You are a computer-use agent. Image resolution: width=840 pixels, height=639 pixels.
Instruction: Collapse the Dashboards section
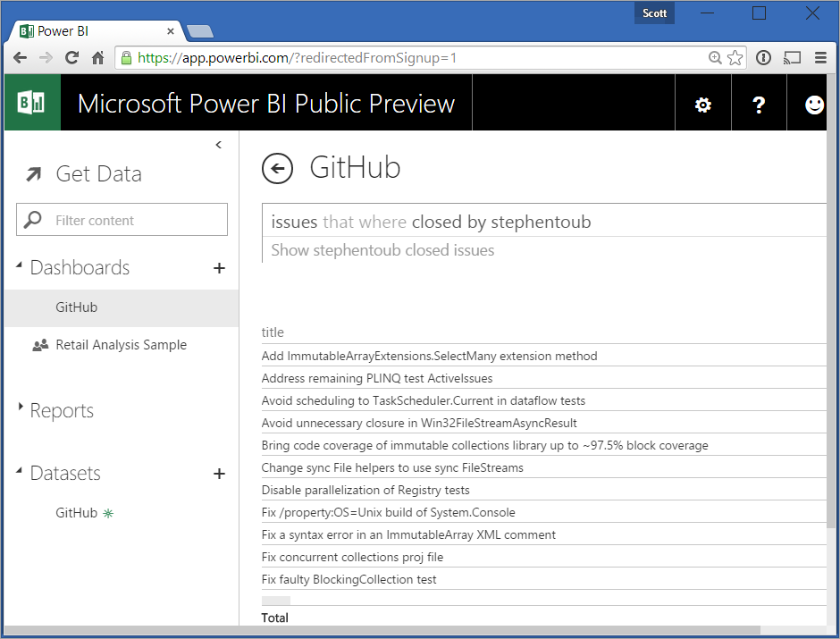pyautogui.click(x=21, y=266)
